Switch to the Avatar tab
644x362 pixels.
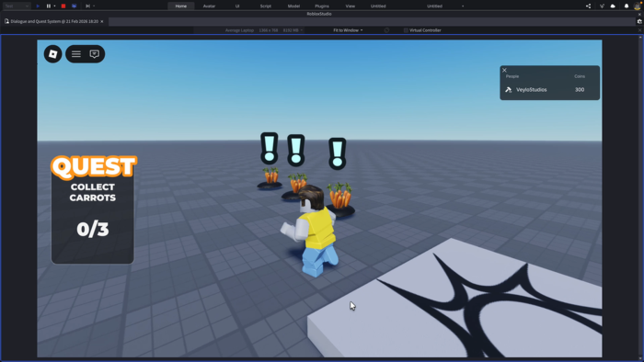[209, 6]
